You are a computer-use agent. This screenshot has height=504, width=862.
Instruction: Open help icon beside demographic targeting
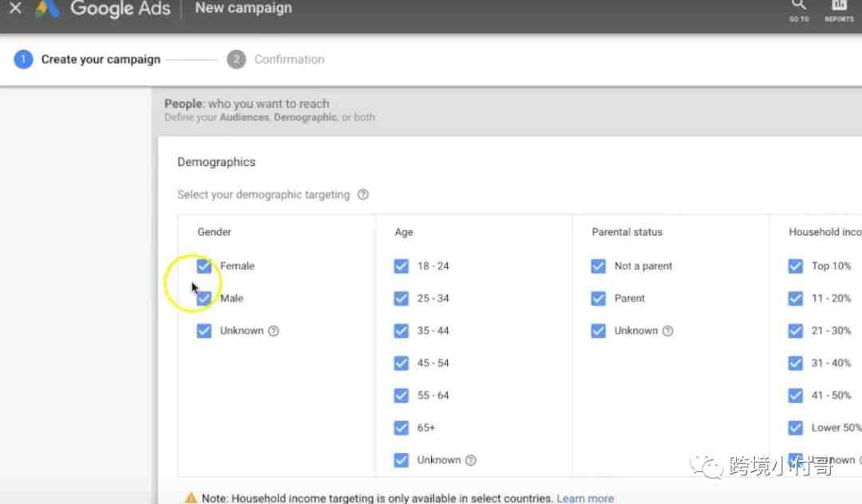(x=363, y=195)
